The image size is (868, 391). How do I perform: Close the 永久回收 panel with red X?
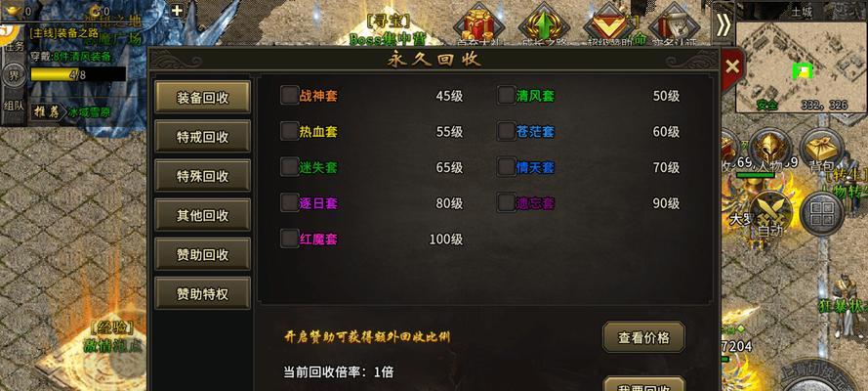732,67
